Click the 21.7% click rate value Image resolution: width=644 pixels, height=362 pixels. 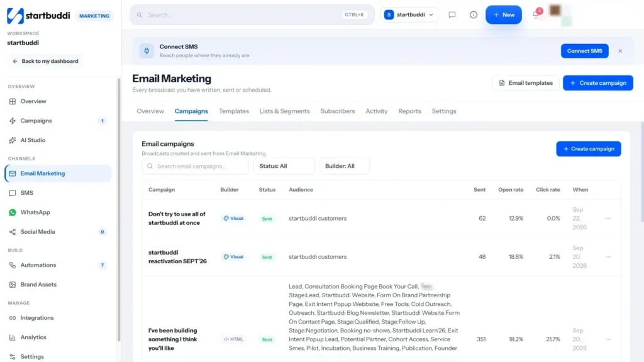553,339
